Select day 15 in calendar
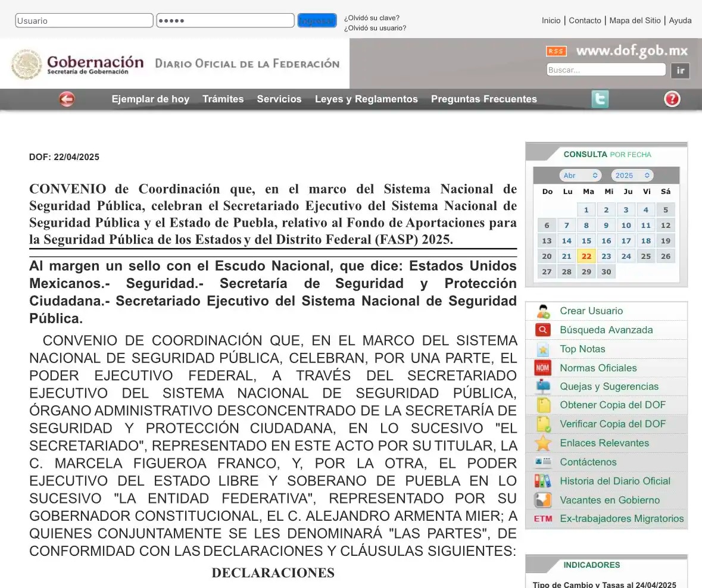 586,241
